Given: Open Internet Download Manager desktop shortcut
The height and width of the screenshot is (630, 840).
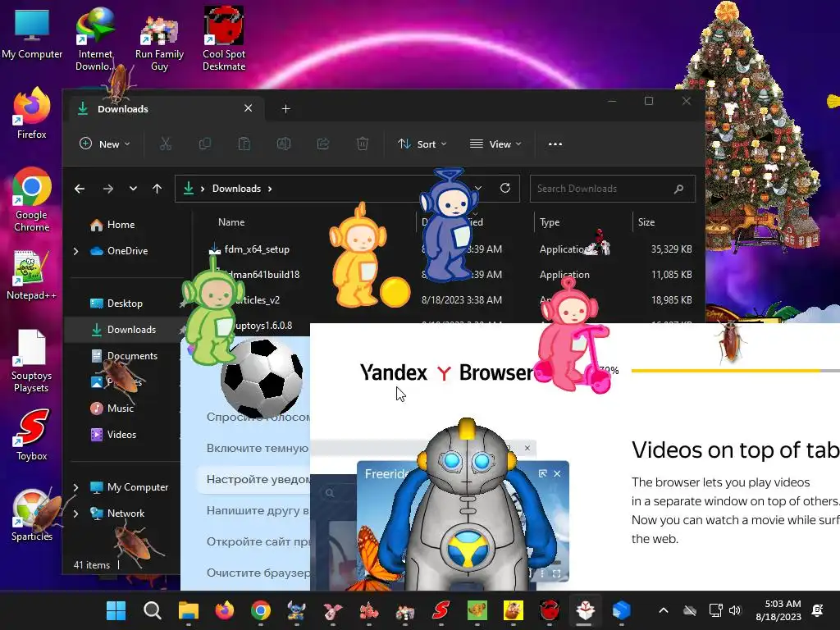Looking at the screenshot, I should (95, 39).
